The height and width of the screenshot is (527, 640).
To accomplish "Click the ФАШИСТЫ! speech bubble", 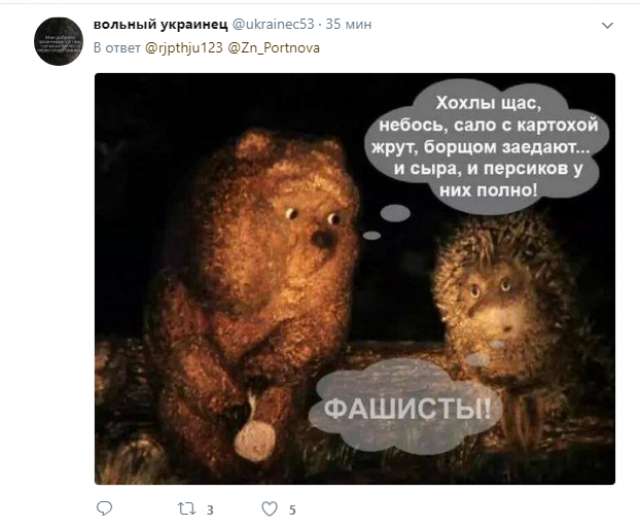I will pos(404,406).
